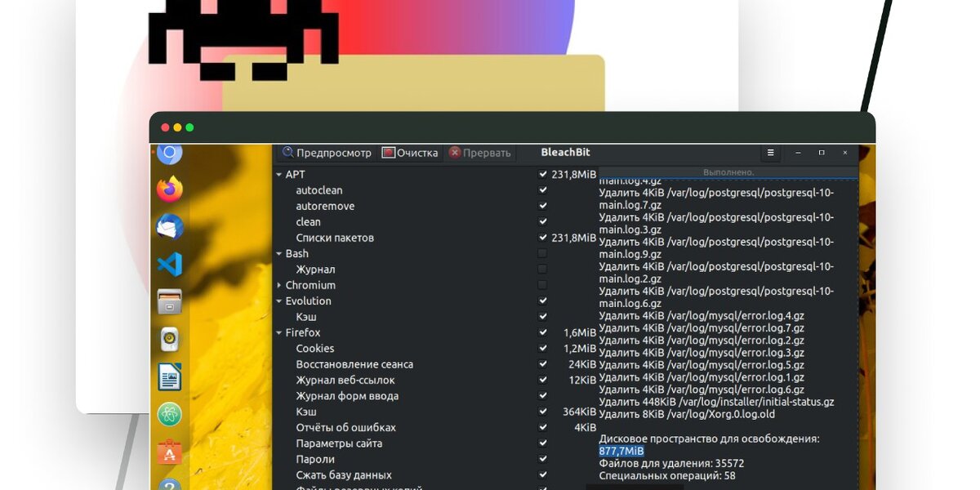Toggle the Evolution group checkbox

click(x=543, y=301)
